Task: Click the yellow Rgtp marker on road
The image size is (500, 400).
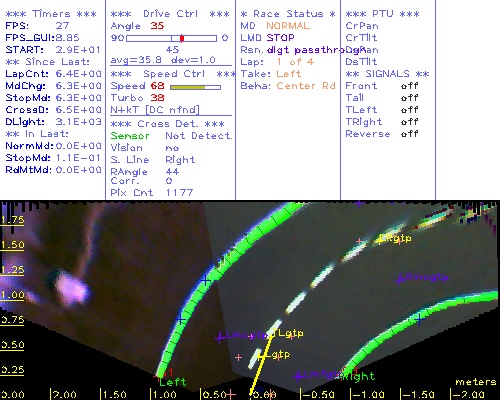Action: coord(396,238)
